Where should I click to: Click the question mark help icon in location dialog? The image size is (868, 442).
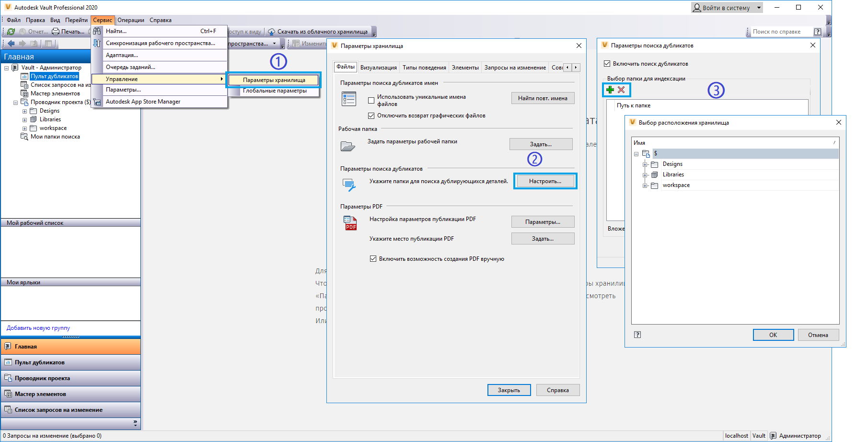[x=637, y=335]
